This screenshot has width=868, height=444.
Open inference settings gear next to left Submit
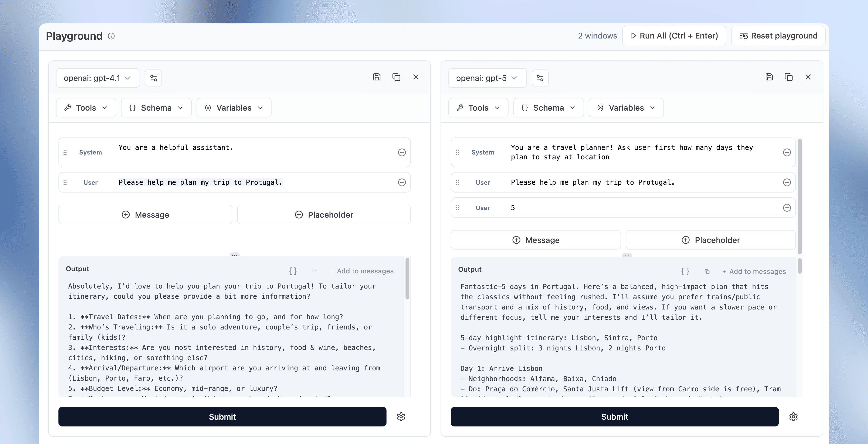tap(401, 417)
